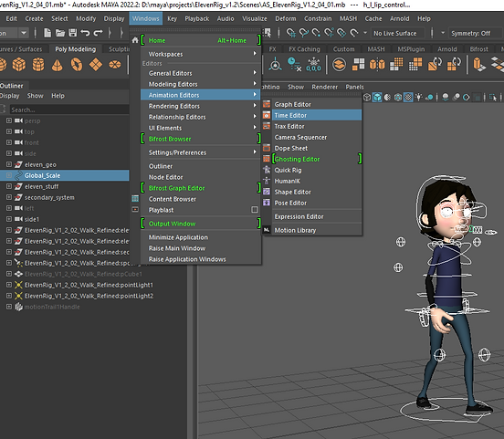Click the Home house icon in Windows menu
The image size is (504, 439).
click(135, 40)
